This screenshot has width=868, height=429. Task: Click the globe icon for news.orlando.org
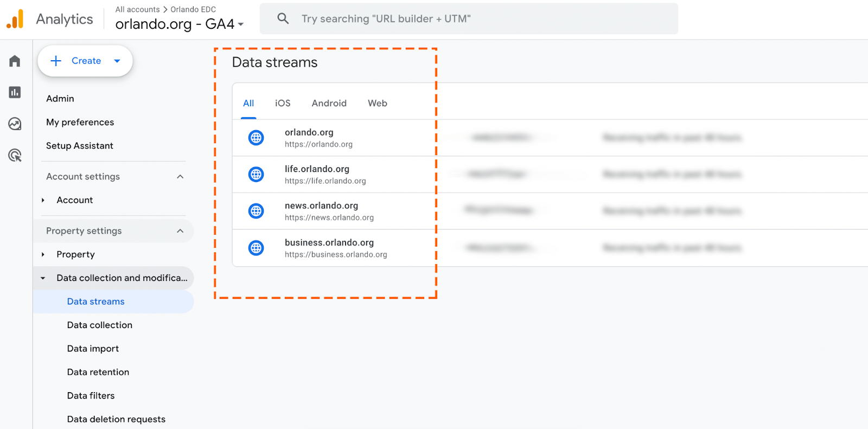point(256,211)
